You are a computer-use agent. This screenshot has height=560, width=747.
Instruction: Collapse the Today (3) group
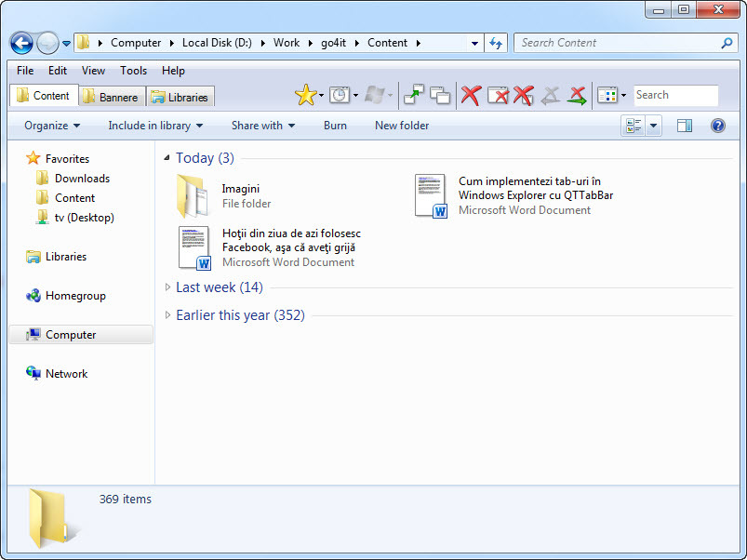tap(167, 157)
